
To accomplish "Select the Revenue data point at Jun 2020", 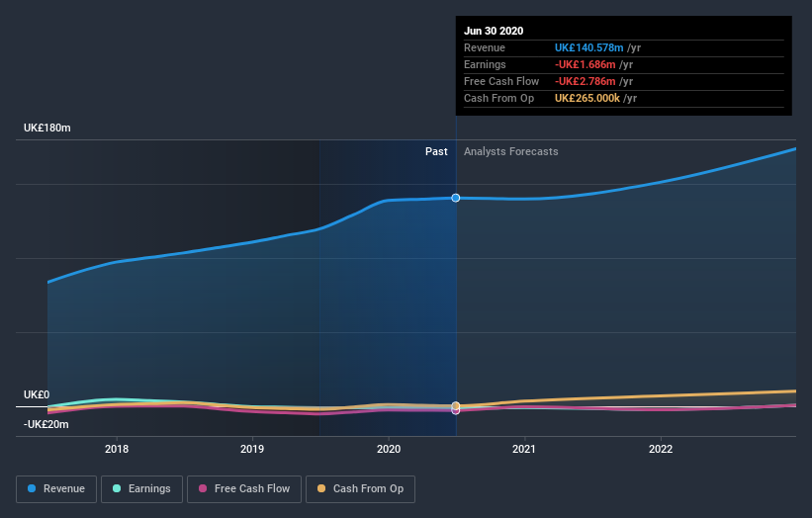I will [456, 198].
